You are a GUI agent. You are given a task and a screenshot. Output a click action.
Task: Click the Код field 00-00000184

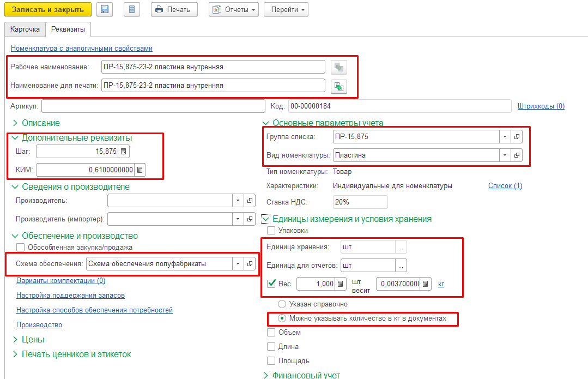coord(400,106)
